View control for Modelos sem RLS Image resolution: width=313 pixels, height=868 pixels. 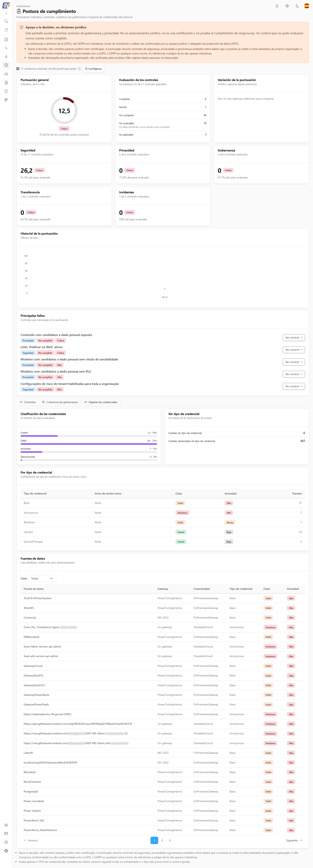(x=294, y=374)
